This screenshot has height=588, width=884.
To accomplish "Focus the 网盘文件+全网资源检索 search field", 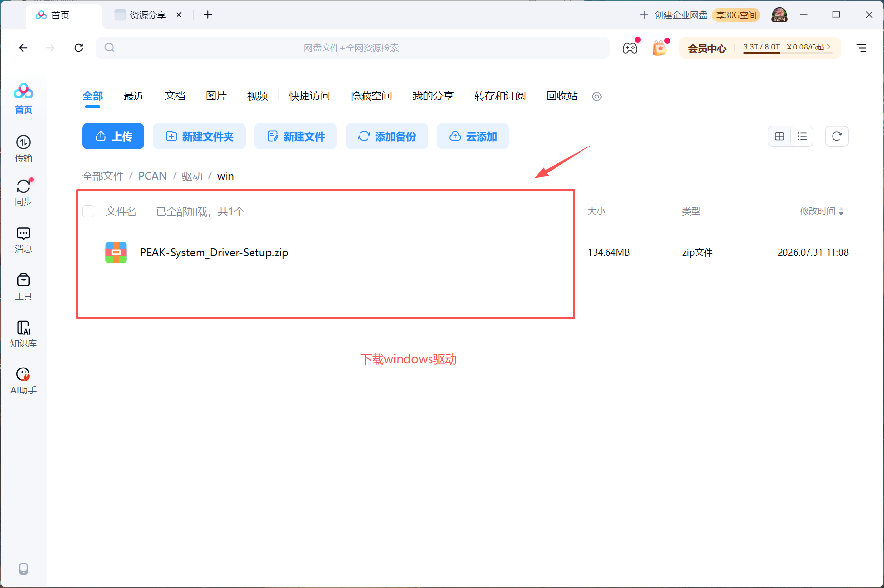I will pyautogui.click(x=353, y=48).
